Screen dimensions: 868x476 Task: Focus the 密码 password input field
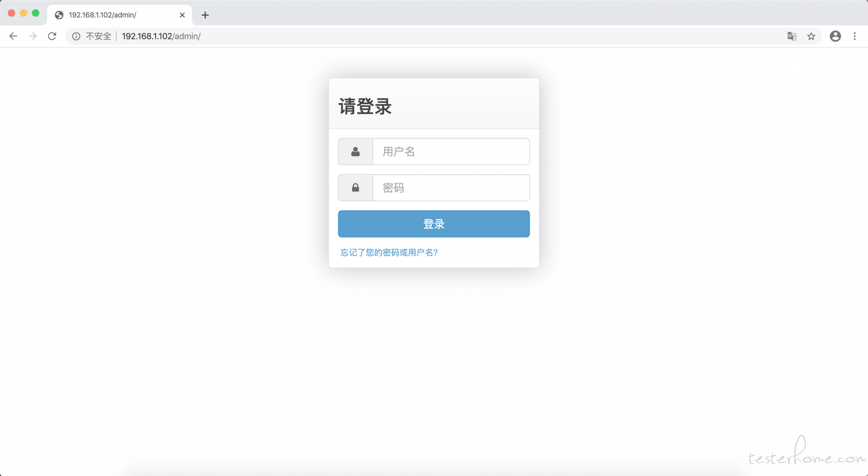tap(451, 188)
